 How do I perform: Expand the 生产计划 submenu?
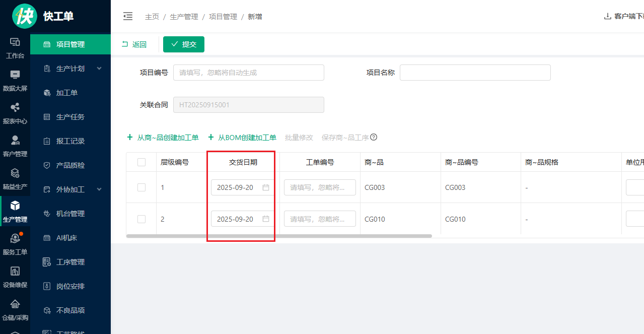pos(99,69)
